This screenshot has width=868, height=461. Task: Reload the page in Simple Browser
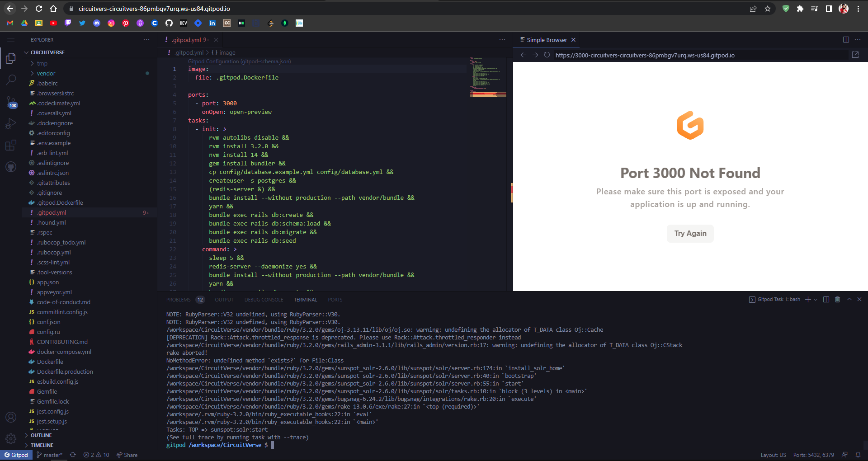[x=547, y=55]
